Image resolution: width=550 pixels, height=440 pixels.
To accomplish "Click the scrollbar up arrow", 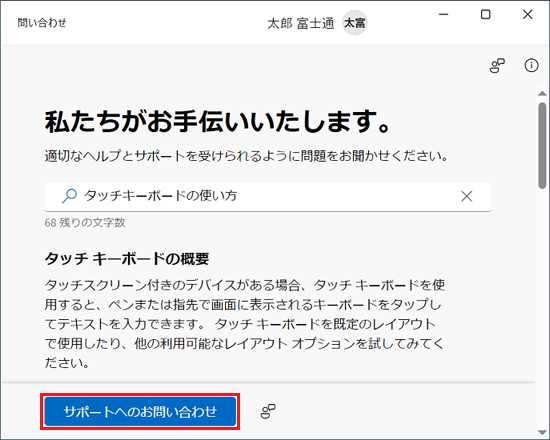I will (542, 94).
